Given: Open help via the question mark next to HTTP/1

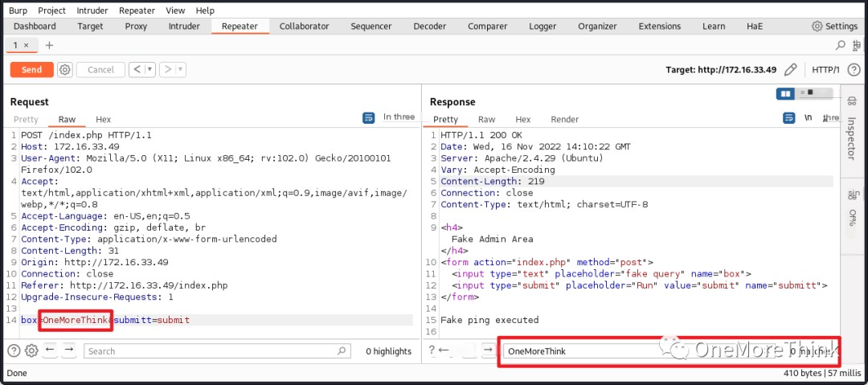Looking at the screenshot, I should coord(854,70).
